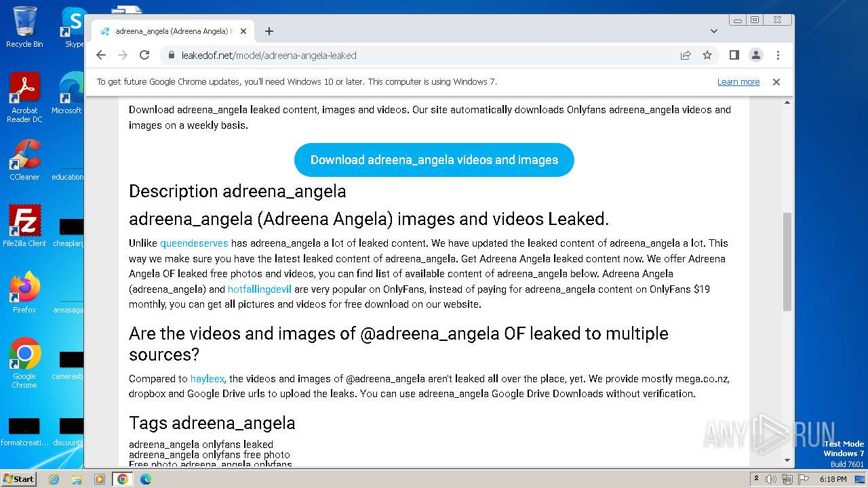Open the Skype desktop shortcut

(73, 27)
